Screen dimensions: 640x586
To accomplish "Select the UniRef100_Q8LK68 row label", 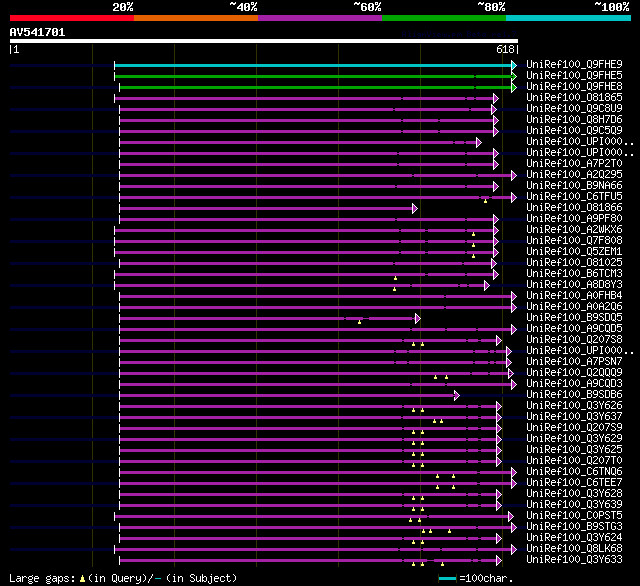I will [574, 549].
